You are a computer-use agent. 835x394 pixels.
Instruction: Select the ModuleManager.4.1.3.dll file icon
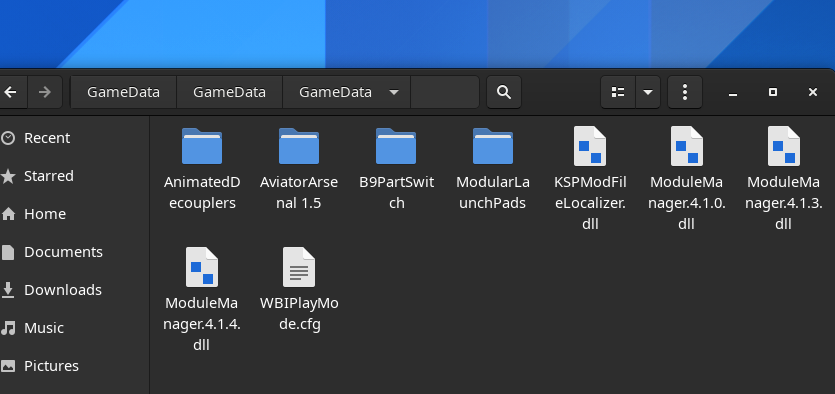click(784, 146)
